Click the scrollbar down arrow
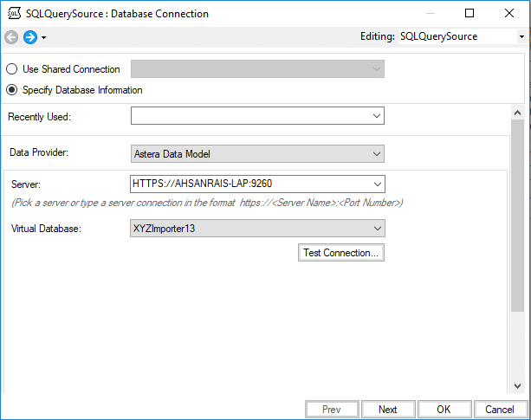The height and width of the screenshot is (420, 531). tap(517, 385)
